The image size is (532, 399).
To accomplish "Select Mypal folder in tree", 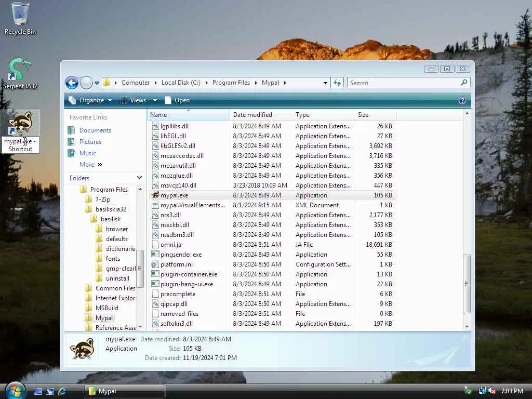I will pos(104,318).
